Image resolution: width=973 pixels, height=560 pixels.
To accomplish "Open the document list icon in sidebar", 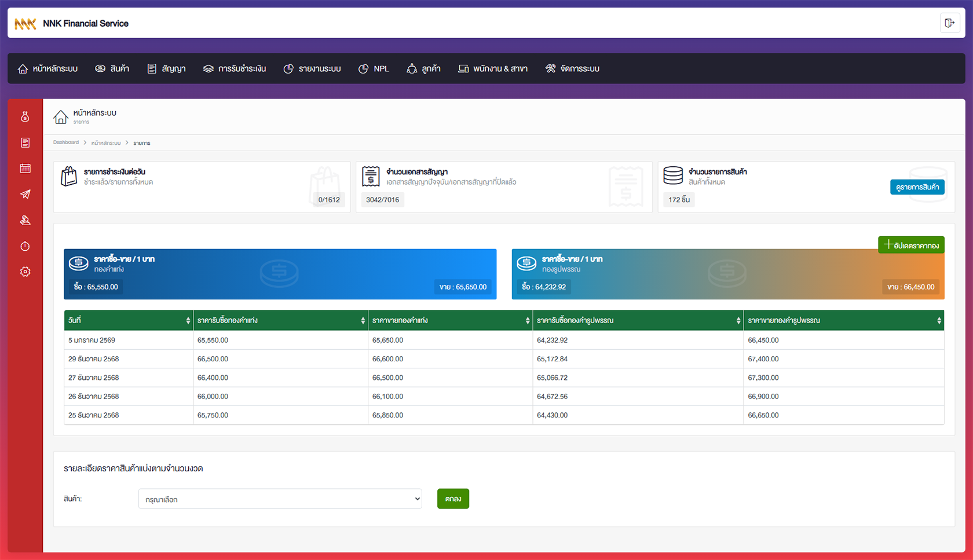I will point(25,142).
